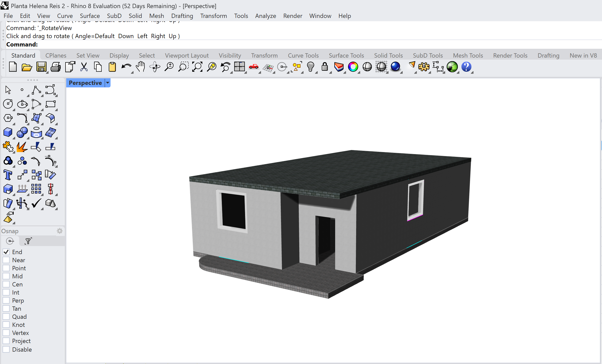Click the blue Help question mark icon

(x=466, y=67)
